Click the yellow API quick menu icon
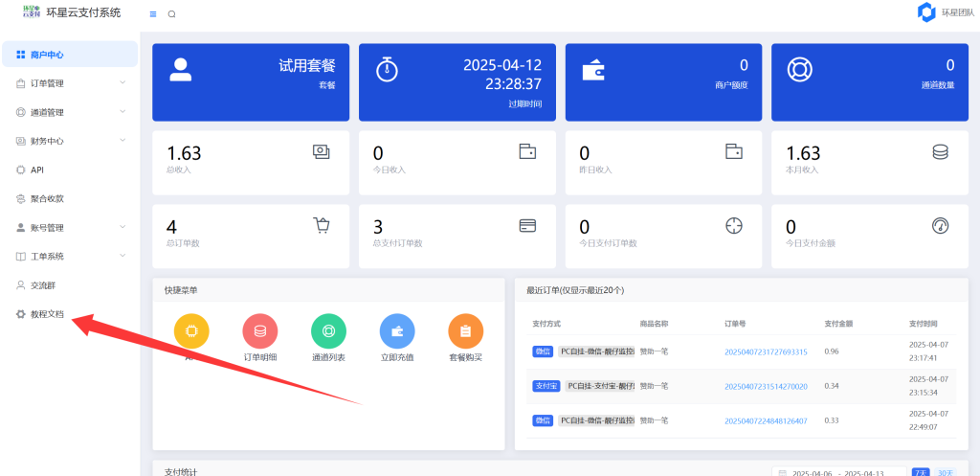The width and height of the screenshot is (980, 476). tap(190, 330)
